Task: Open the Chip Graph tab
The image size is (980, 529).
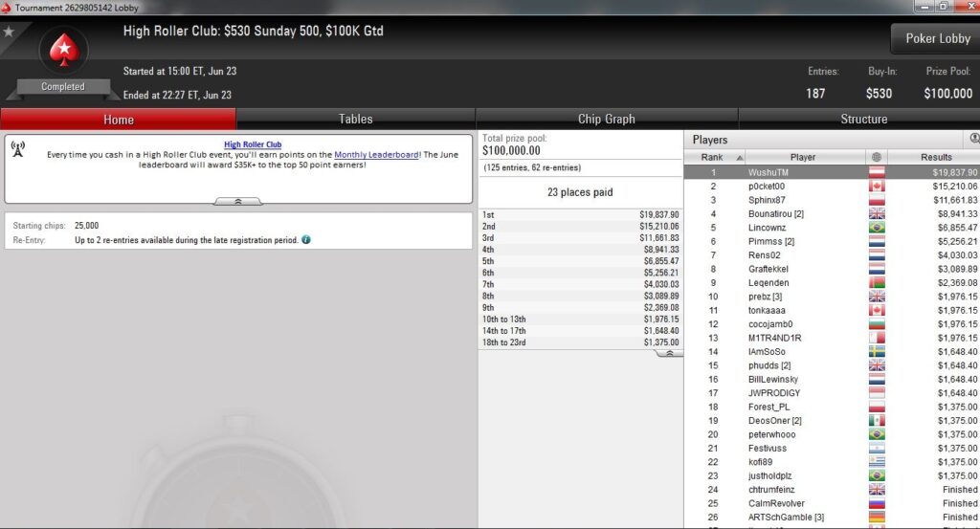Action: point(606,120)
